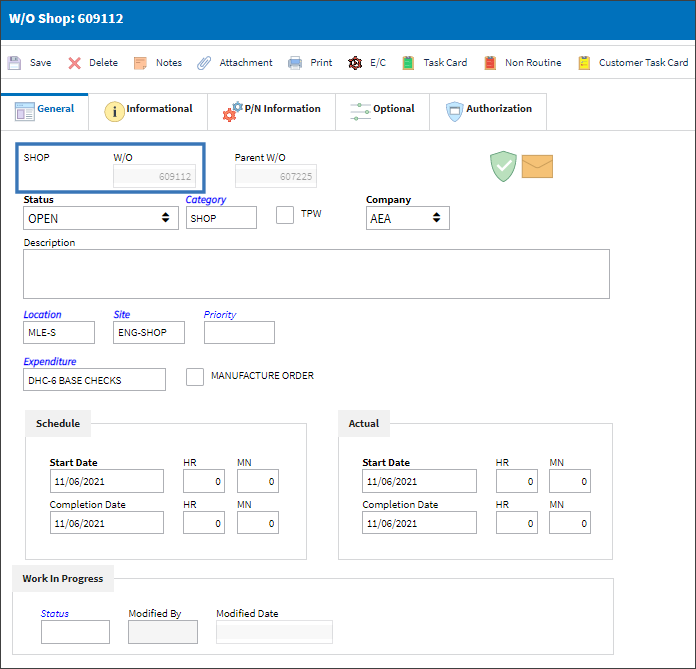
Task: Click the Parent W/O field 607225
Action: (x=276, y=176)
